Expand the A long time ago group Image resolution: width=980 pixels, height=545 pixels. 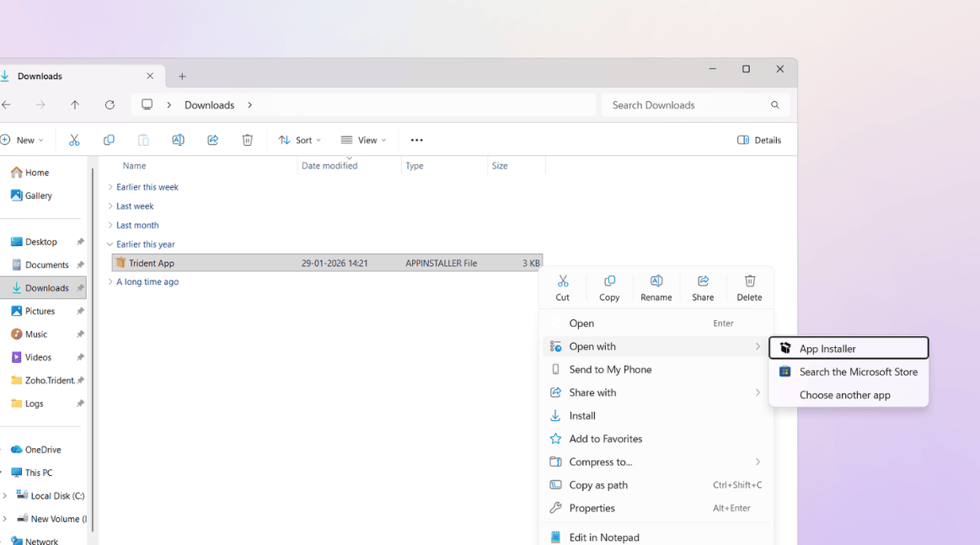coord(110,282)
